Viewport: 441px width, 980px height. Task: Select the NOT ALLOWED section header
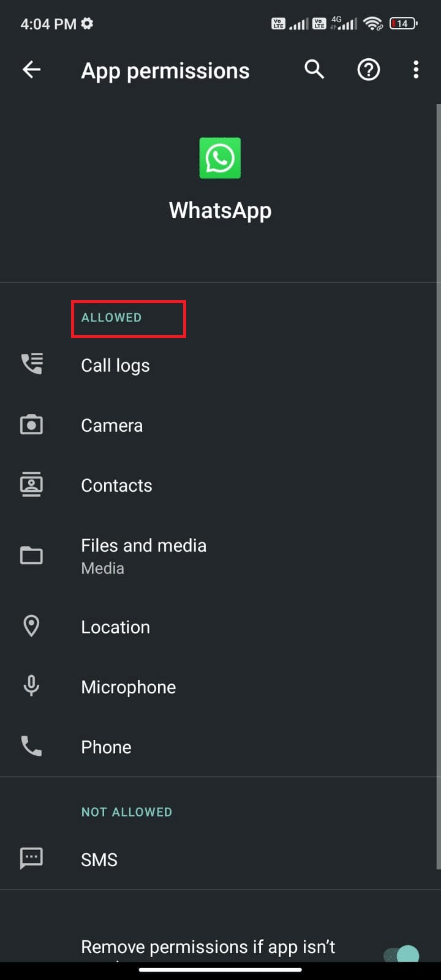coord(126,812)
